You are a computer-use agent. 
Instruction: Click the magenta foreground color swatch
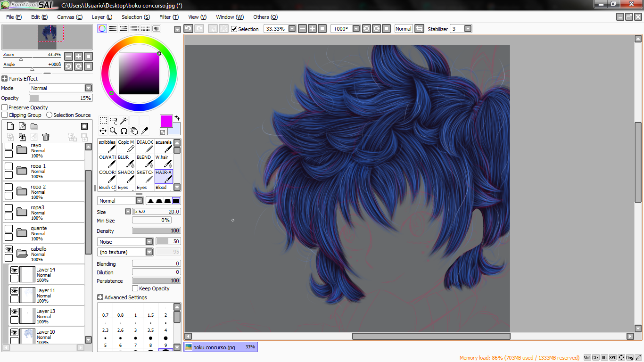coord(166,121)
